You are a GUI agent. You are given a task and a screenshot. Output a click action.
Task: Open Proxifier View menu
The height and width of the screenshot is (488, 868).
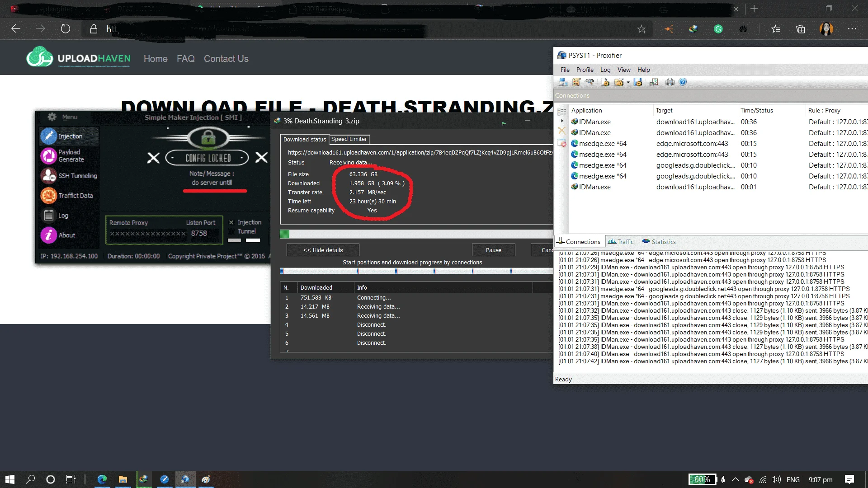[x=624, y=70]
